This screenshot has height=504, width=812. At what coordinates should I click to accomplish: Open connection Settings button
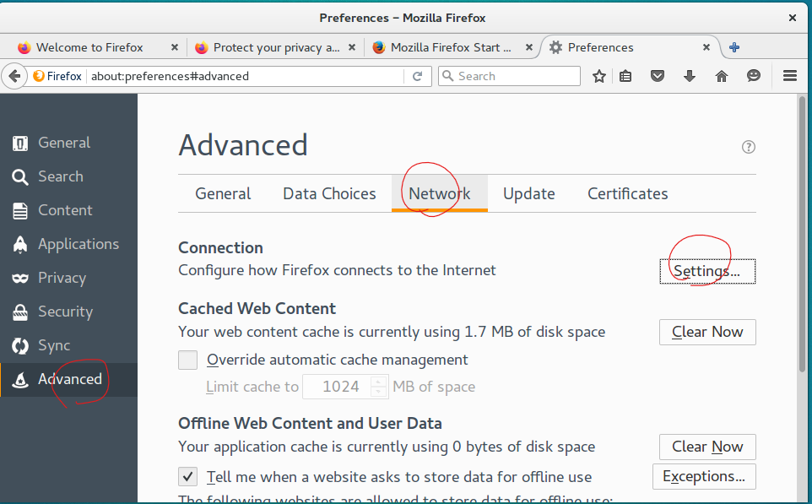(707, 272)
